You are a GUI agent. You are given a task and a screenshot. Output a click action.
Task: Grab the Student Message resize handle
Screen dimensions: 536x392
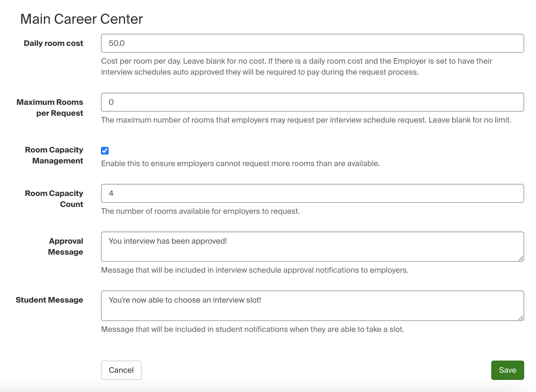pyautogui.click(x=521, y=317)
